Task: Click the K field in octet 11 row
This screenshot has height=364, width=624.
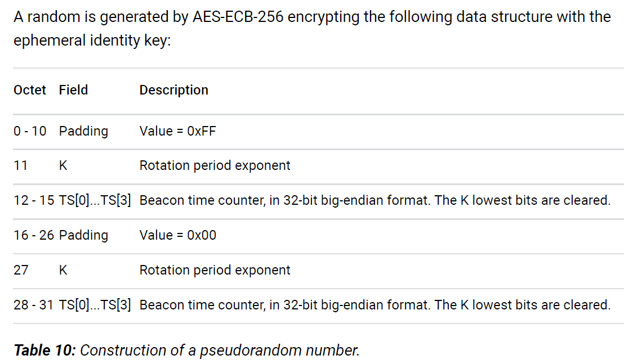Action: 63,165
